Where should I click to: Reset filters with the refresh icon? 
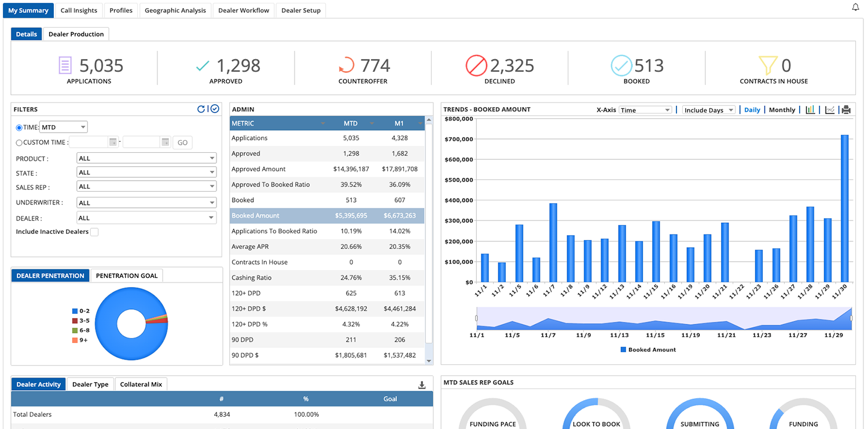tap(201, 109)
